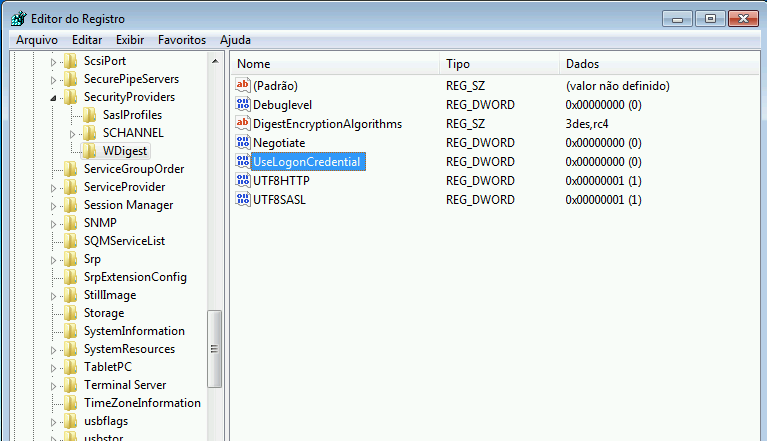Click the tree pane scroll-up arrow
The image size is (768, 441).
tap(214, 62)
